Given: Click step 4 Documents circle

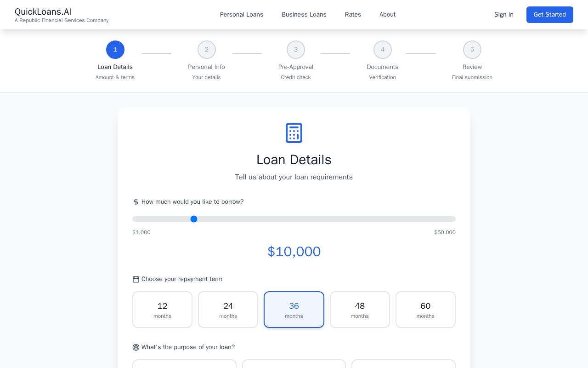Looking at the screenshot, I should pyautogui.click(x=383, y=50).
